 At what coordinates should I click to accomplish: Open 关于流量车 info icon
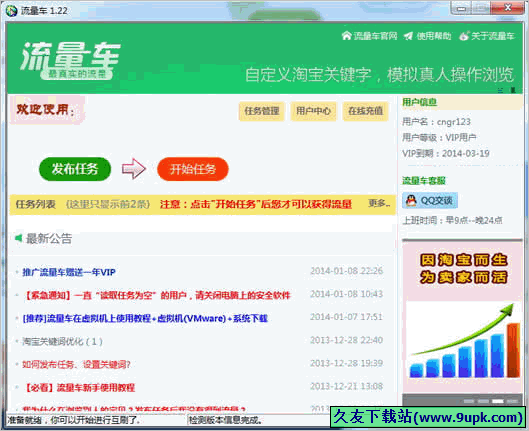click(x=464, y=35)
